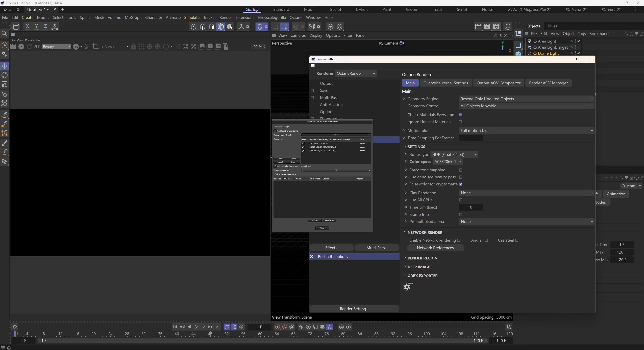
Task: Uncheck False-color for cryptomatte
Action: [461, 184]
